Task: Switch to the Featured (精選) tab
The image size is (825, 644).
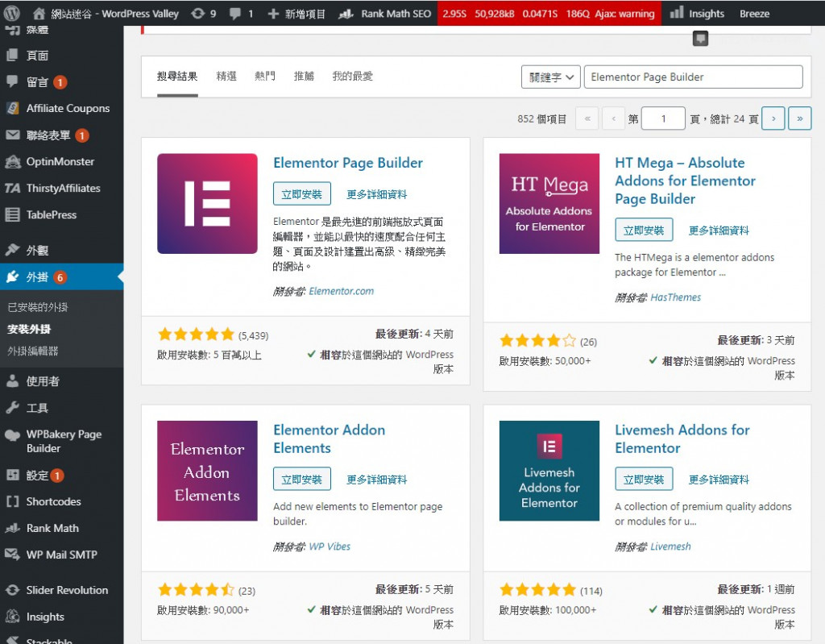Action: [x=226, y=77]
